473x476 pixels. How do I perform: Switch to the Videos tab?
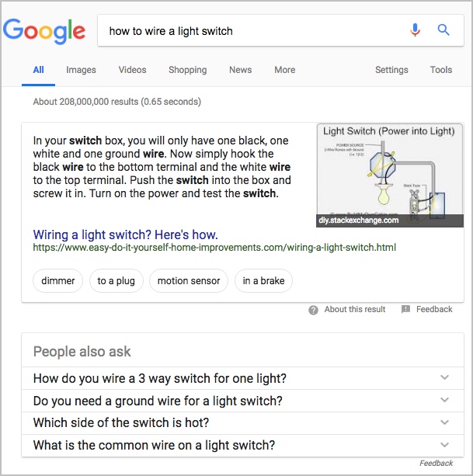tap(132, 70)
